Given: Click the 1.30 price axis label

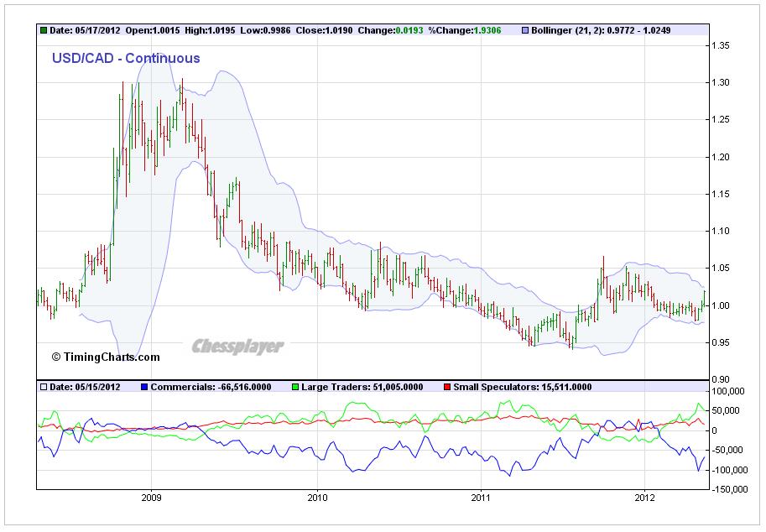Looking at the screenshot, I should pos(720,82).
